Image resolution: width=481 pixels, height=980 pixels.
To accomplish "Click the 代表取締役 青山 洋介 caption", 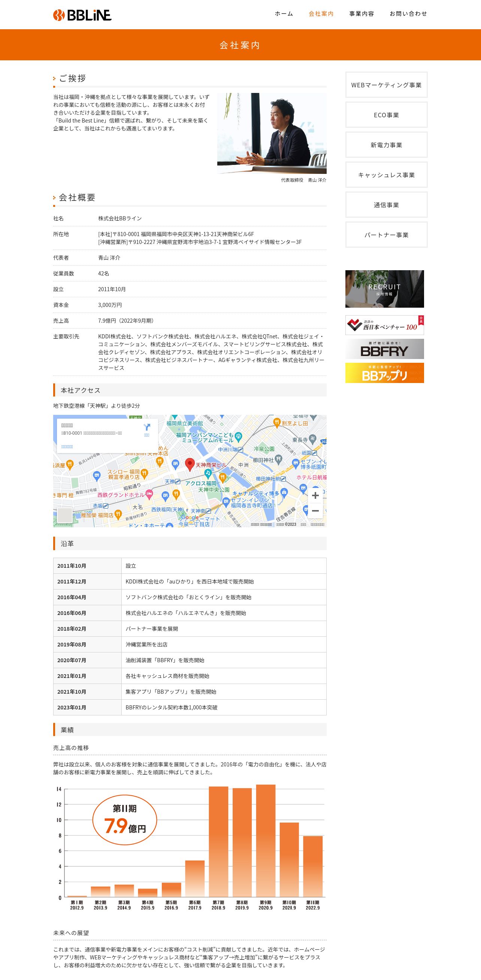I will coord(303,180).
